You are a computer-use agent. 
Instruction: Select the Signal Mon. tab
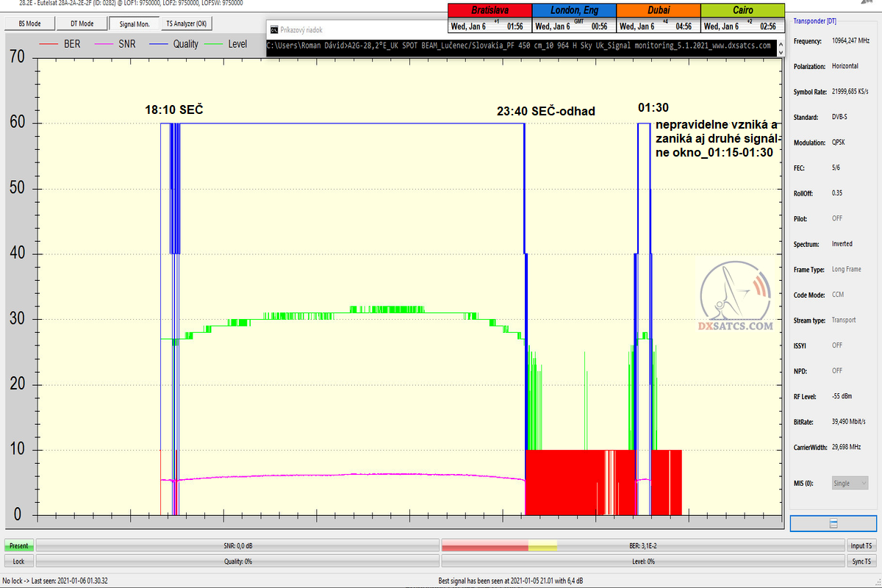[x=134, y=24]
